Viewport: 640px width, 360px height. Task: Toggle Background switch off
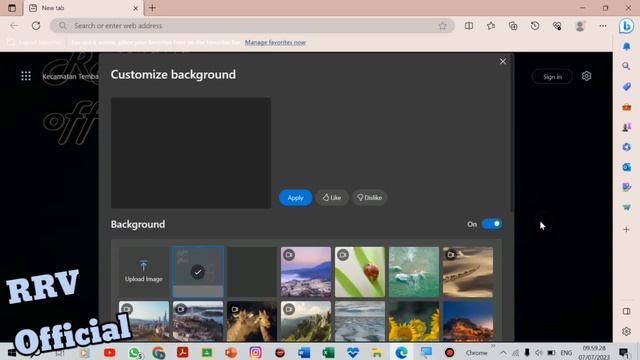[492, 224]
